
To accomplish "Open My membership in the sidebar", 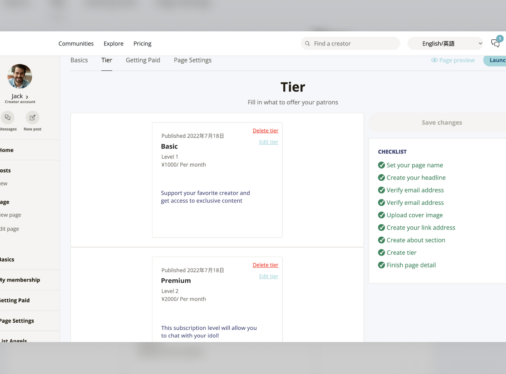I will (x=20, y=280).
